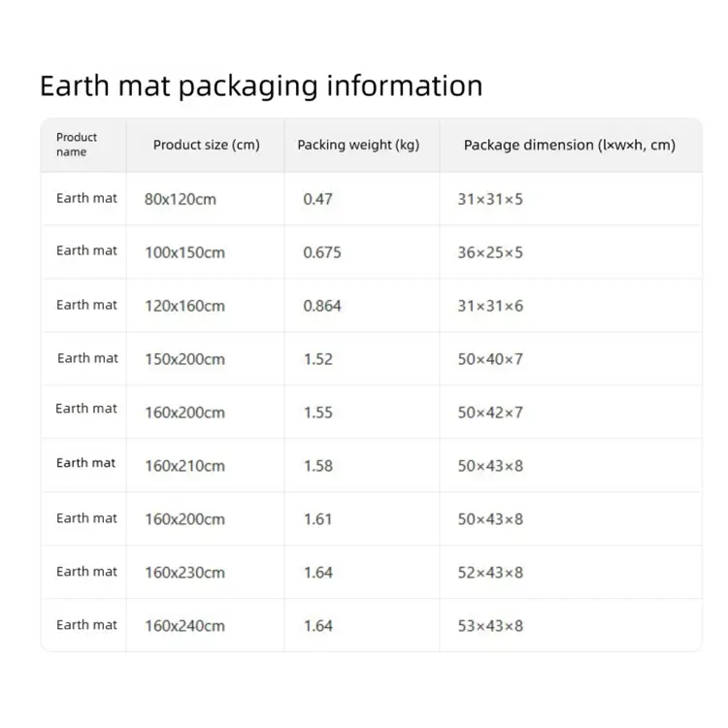
Task: Click the "Product size (cm)" column header
Action: [x=206, y=145]
